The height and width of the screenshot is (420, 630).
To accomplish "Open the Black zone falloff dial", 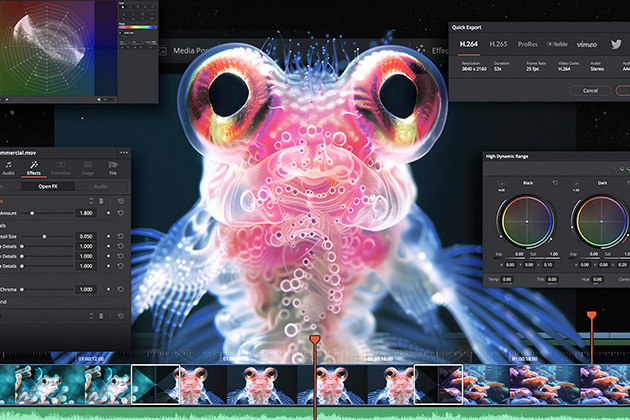I will 501,183.
